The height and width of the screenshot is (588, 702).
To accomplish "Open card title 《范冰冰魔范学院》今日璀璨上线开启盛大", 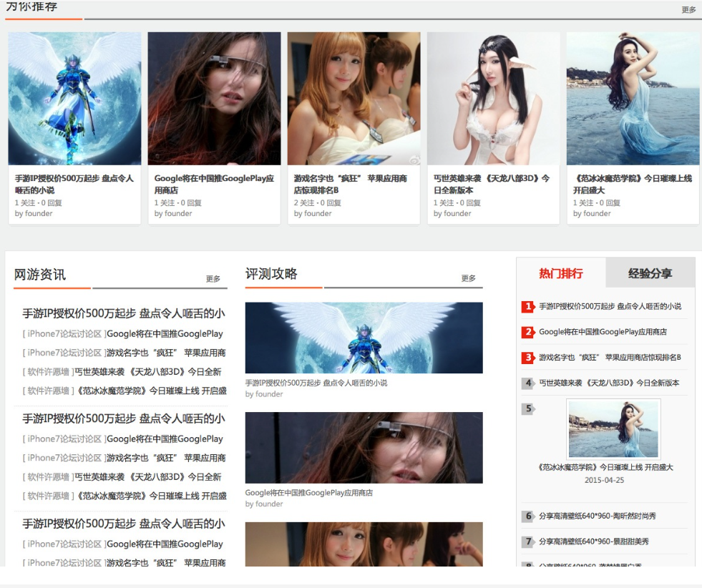I will pyautogui.click(x=633, y=184).
